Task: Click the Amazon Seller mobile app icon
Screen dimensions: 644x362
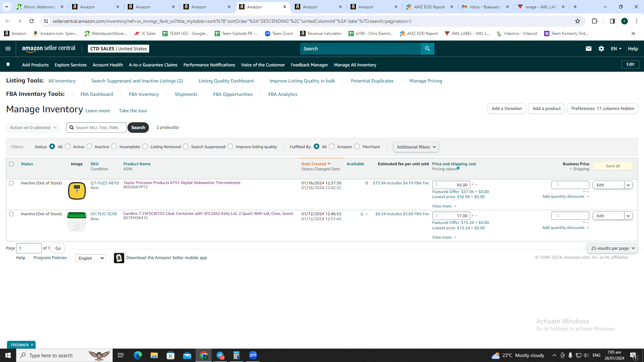Action: 119,258
